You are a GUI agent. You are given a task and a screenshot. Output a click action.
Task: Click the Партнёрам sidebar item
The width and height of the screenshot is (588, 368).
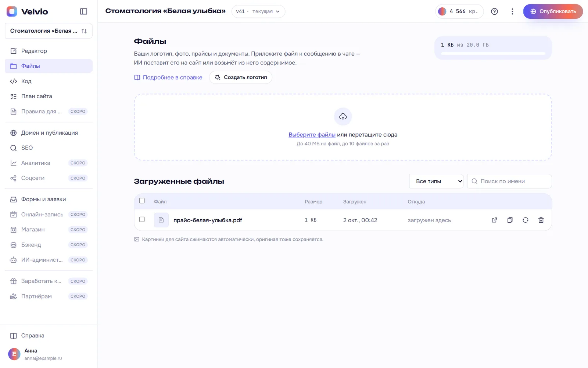coord(49,296)
